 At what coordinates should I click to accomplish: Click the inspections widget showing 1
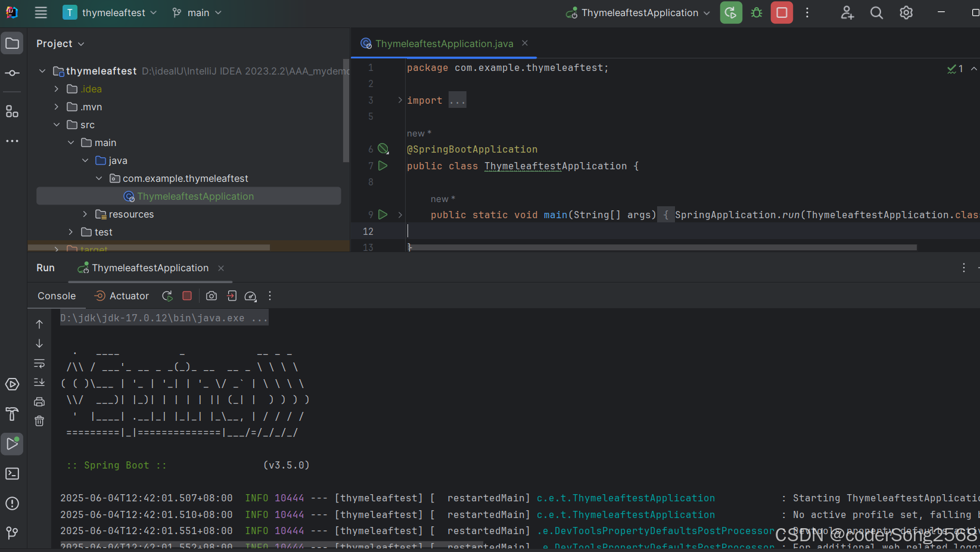956,69
